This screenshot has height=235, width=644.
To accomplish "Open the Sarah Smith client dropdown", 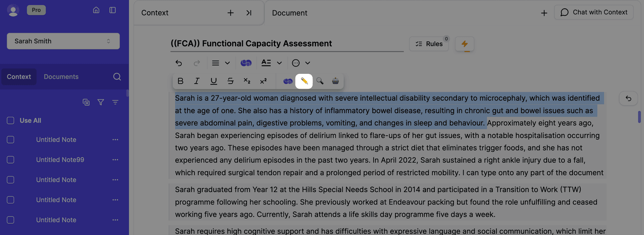I will click(x=63, y=41).
